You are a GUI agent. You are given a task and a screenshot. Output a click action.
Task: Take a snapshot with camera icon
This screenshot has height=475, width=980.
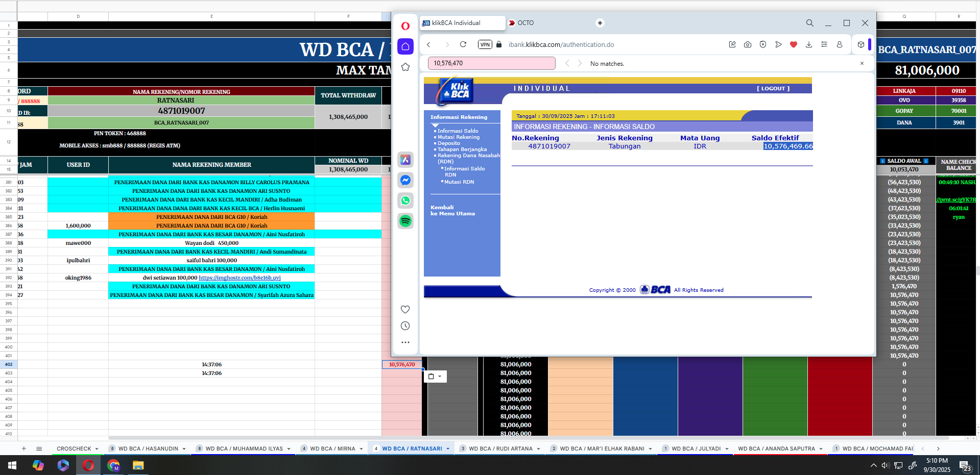748,44
